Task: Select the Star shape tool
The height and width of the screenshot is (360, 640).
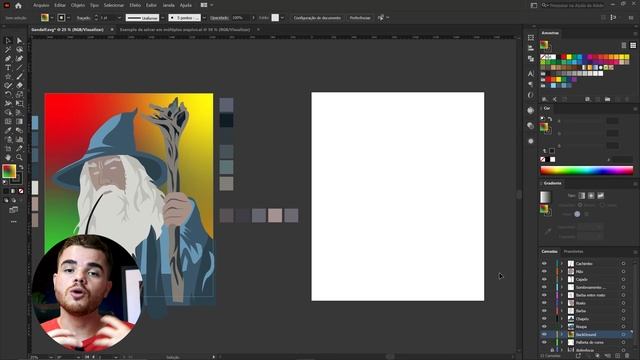Action: [x=8, y=76]
